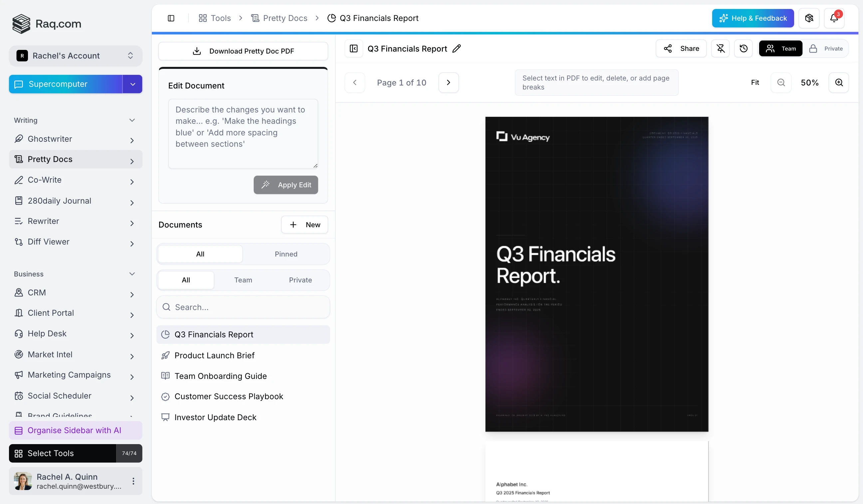Click the cube icon beside Help & Feedback
Image resolution: width=863 pixels, height=504 pixels.
coord(809,18)
